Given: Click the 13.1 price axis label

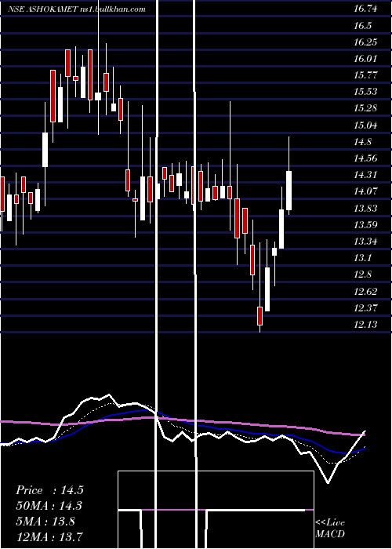Looking at the screenshot, I should point(362,258).
